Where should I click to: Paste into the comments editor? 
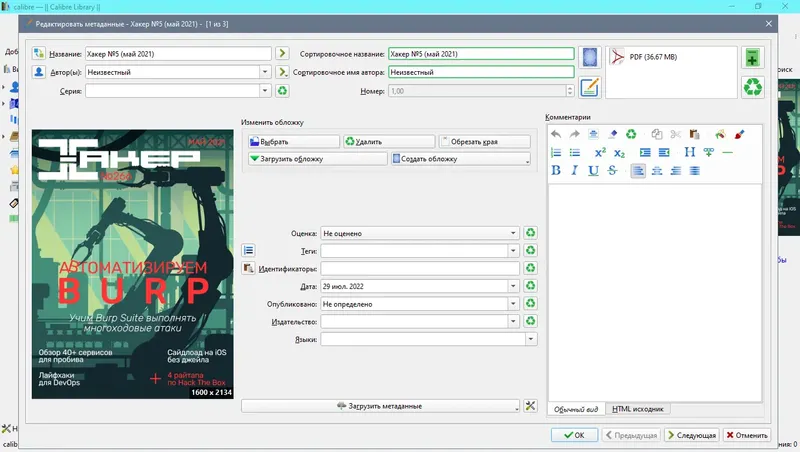click(694, 134)
